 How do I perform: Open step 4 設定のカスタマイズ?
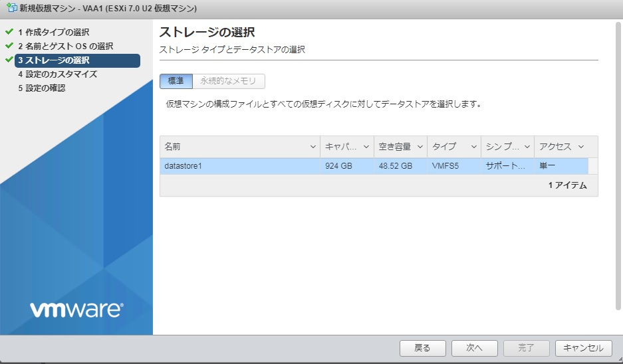coord(57,74)
